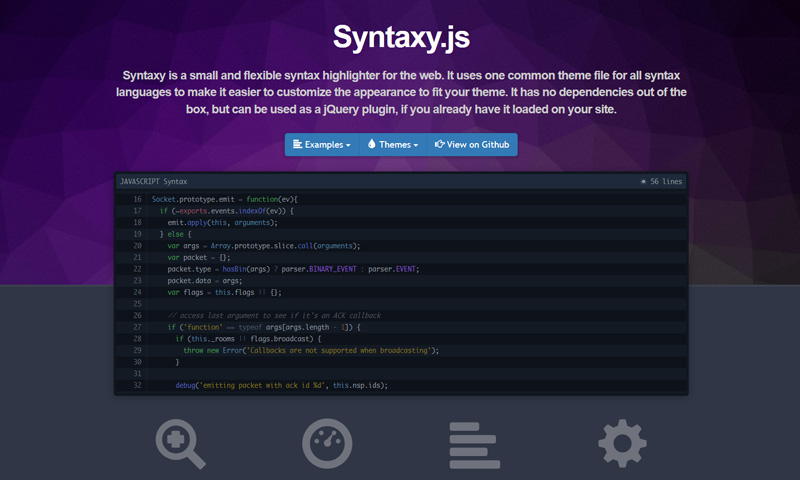Click the Syntaxy.js heading
The height and width of the screenshot is (480, 800).
click(x=401, y=38)
